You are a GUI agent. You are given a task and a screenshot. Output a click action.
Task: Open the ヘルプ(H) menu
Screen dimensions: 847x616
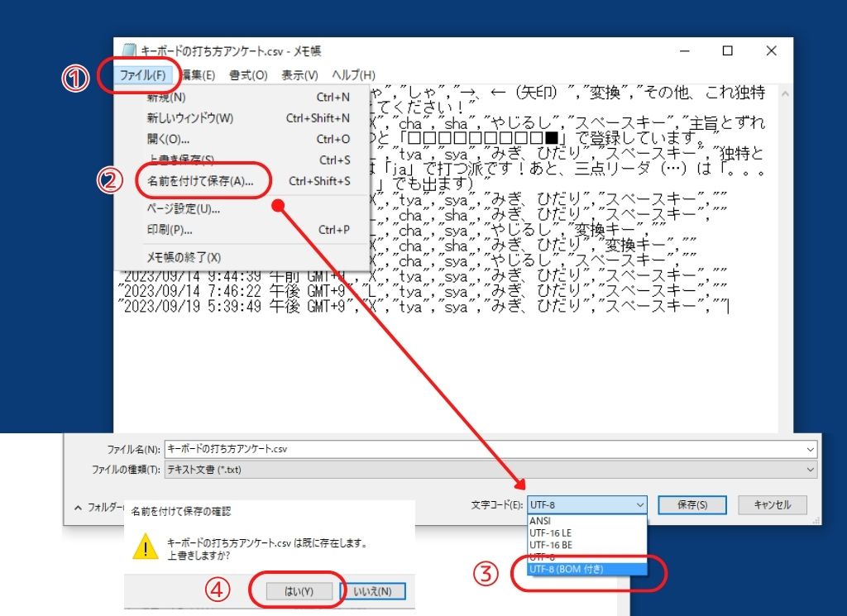point(353,75)
